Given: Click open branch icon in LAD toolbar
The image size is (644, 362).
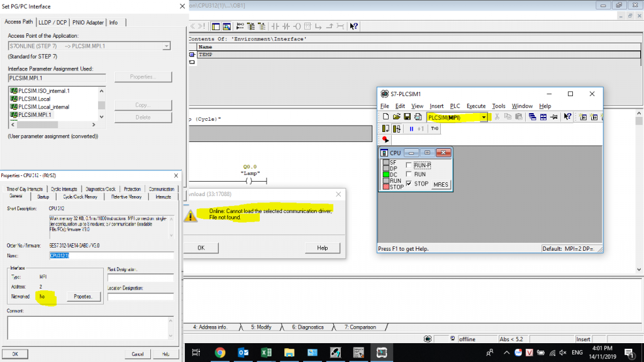Looking at the screenshot, I should pos(318,26).
